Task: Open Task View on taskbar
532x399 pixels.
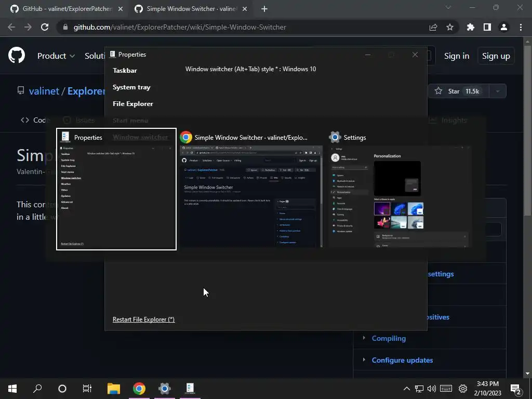Action: pos(87,389)
